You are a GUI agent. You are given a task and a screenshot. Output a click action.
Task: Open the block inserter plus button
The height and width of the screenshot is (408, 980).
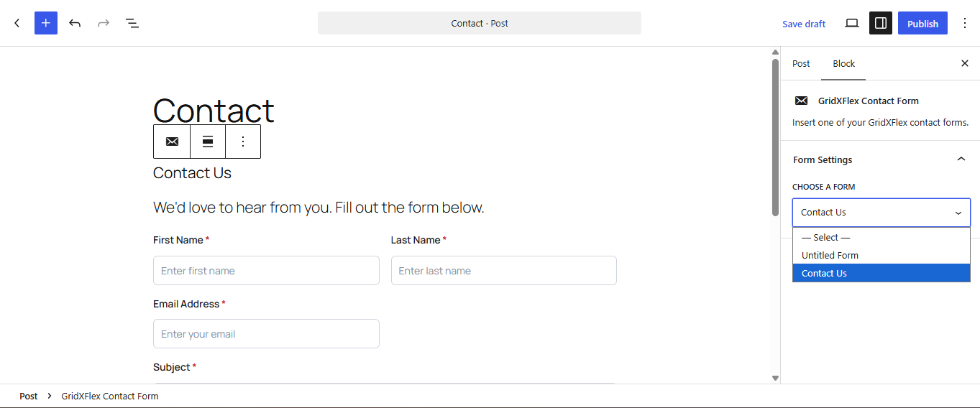click(46, 23)
